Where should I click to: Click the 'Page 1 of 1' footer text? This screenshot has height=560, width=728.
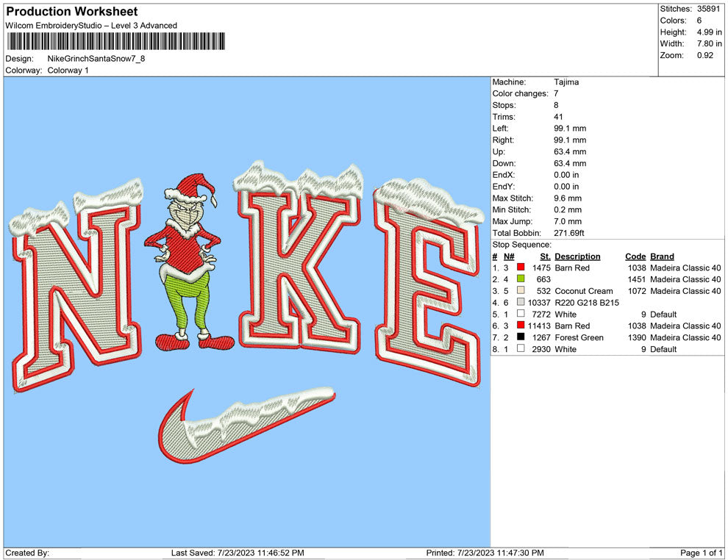[x=701, y=553]
